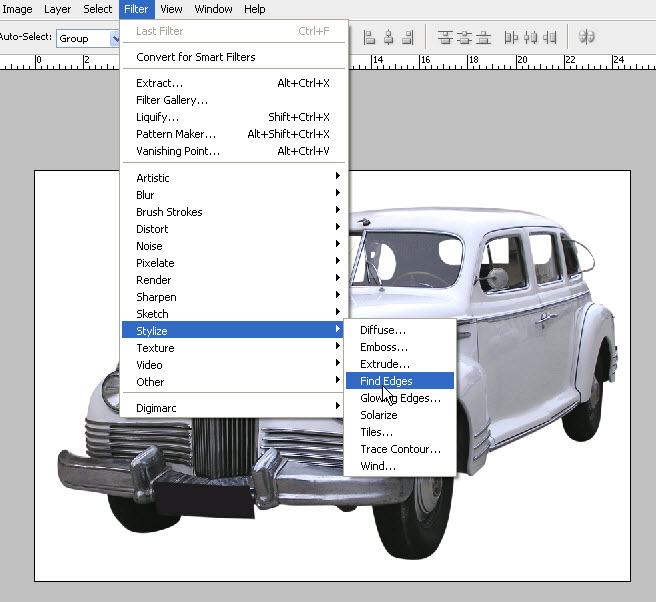The width and height of the screenshot is (656, 602).
Task: Click the Distribute Left Edges icon
Action: tap(511, 38)
